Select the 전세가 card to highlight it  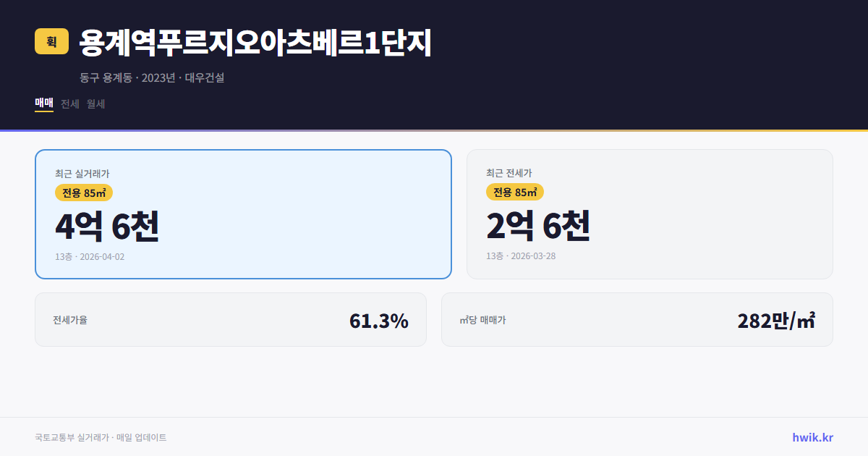tap(650, 214)
